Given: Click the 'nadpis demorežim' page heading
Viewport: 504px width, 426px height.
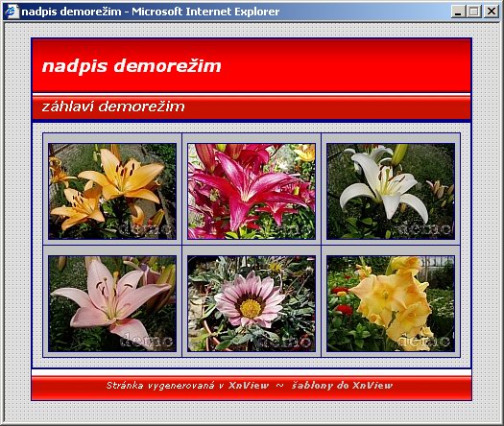Looking at the screenshot, I should pyautogui.click(x=132, y=66).
